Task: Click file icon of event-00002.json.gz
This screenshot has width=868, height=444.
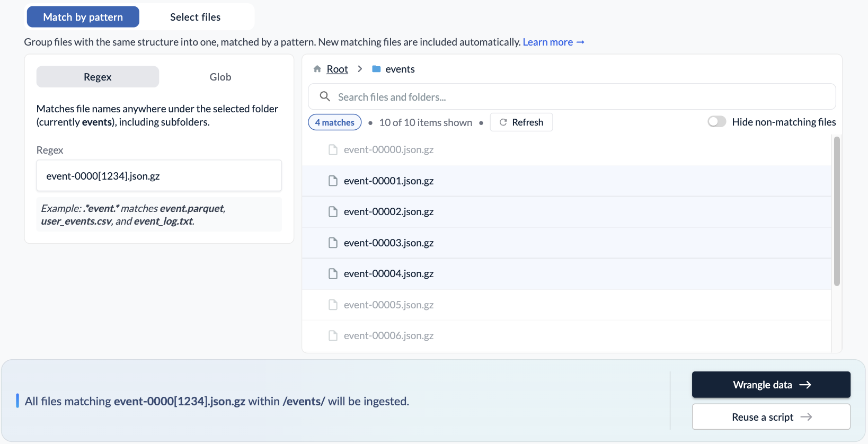Action: click(333, 212)
